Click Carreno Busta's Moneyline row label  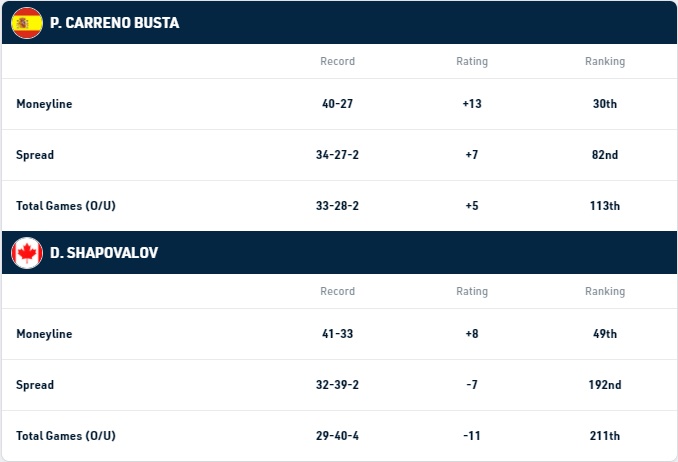(44, 104)
